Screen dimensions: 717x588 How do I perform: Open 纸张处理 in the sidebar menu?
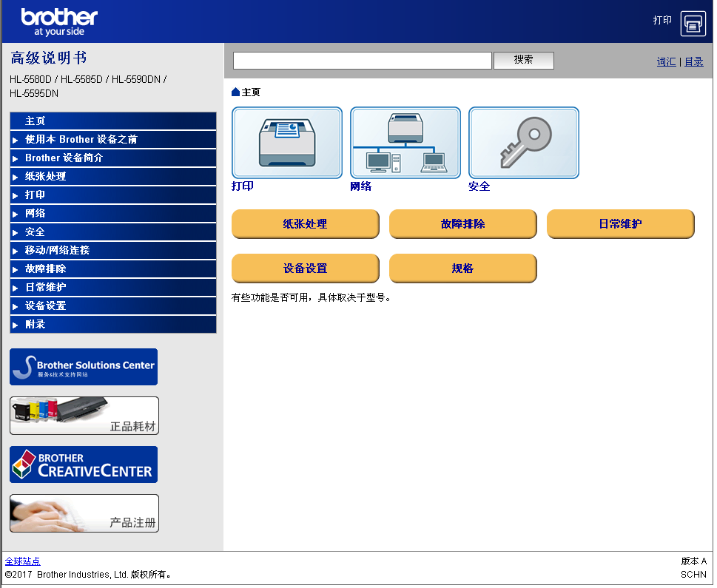pos(113,177)
